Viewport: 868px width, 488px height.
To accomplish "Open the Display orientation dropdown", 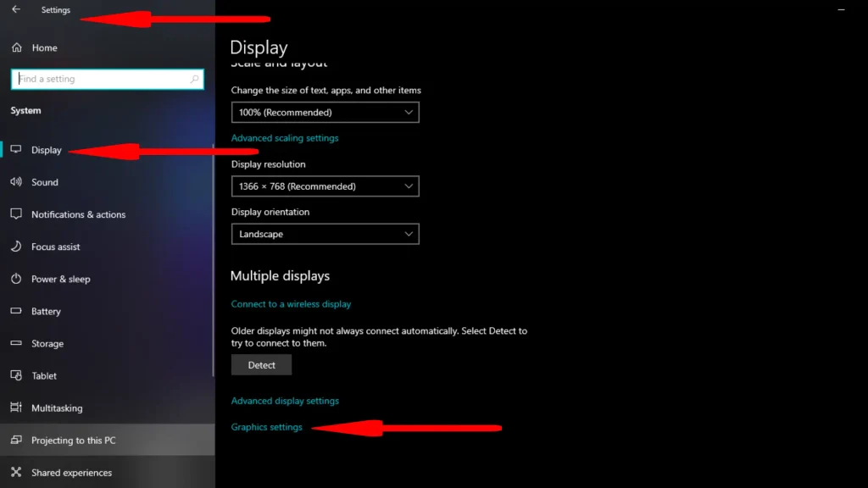I will 325,234.
